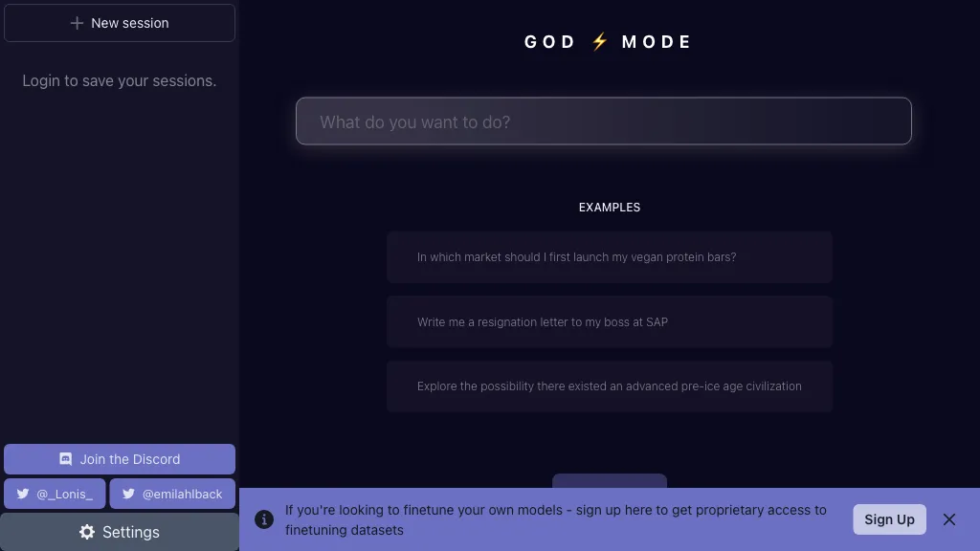Screen dimensions: 980x551
Task: Click the finetuning banner message text
Action: pos(555,519)
